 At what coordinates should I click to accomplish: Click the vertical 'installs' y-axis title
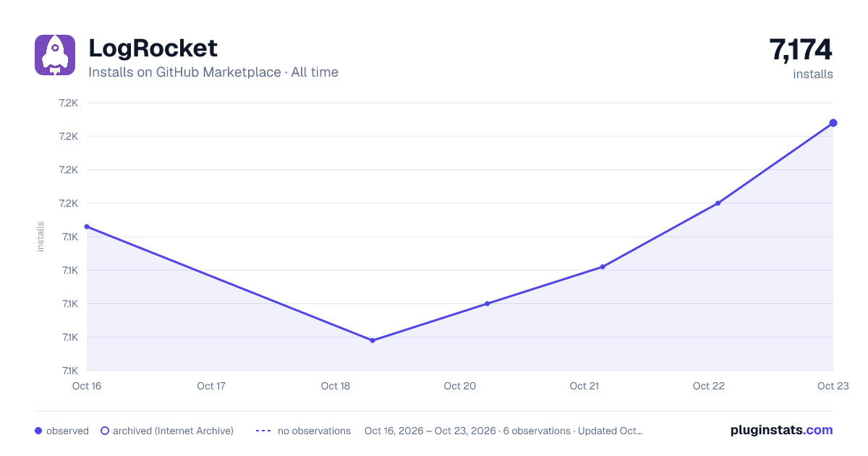41,237
